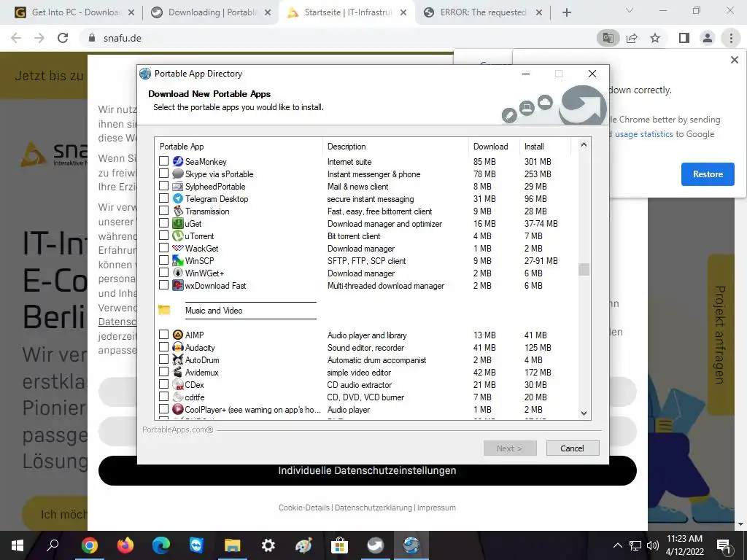This screenshot has height=560, width=747.
Task: Click the uTorrent app icon
Action: tap(178, 236)
